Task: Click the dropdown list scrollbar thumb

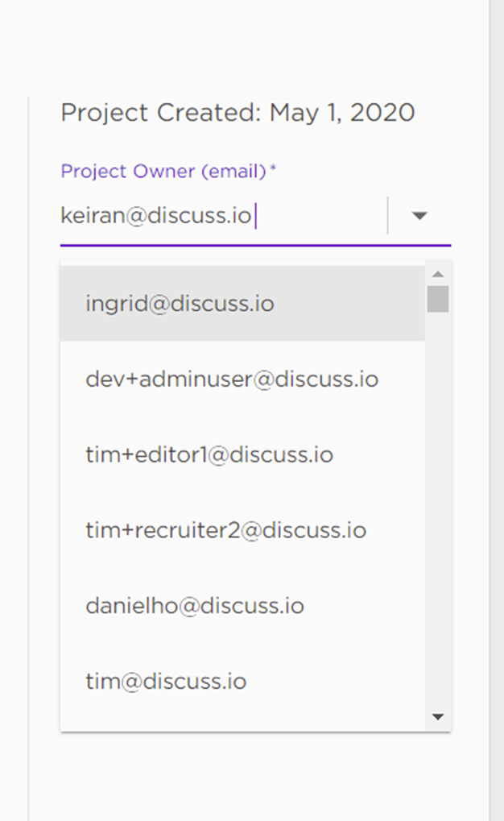Action: pos(438,299)
